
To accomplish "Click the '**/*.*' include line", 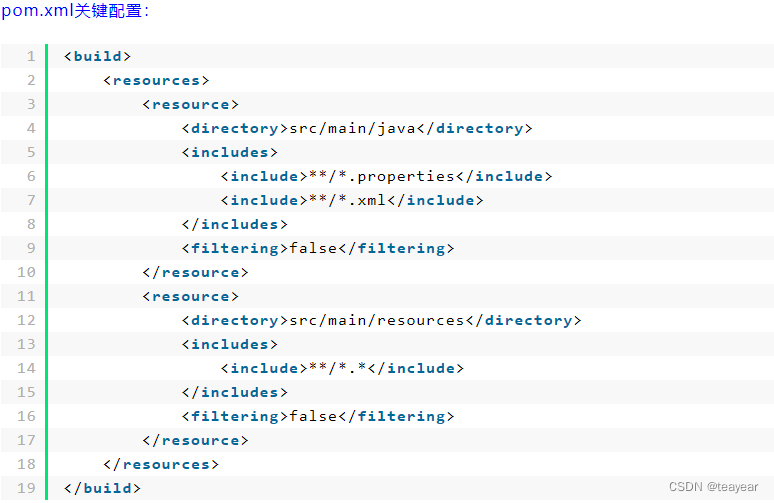I will pyautogui.click(x=342, y=368).
